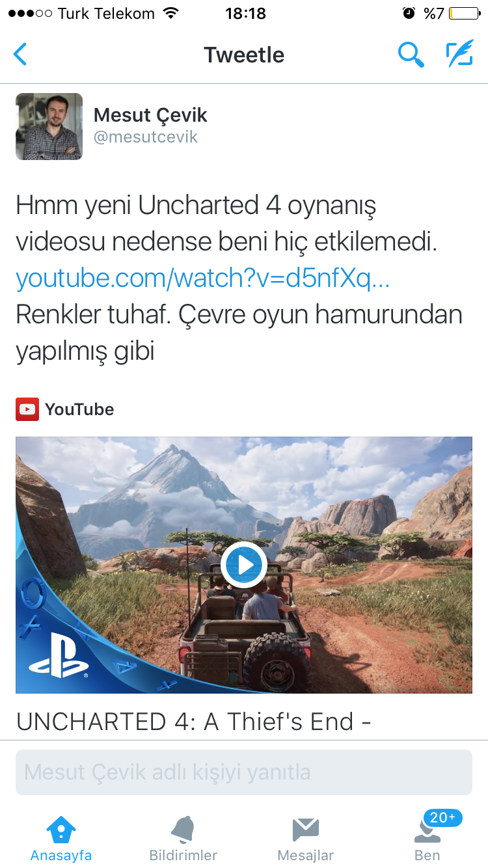Switch to the Anasayfa home tab
Viewport: 488px width, 868px height.
(x=61, y=839)
